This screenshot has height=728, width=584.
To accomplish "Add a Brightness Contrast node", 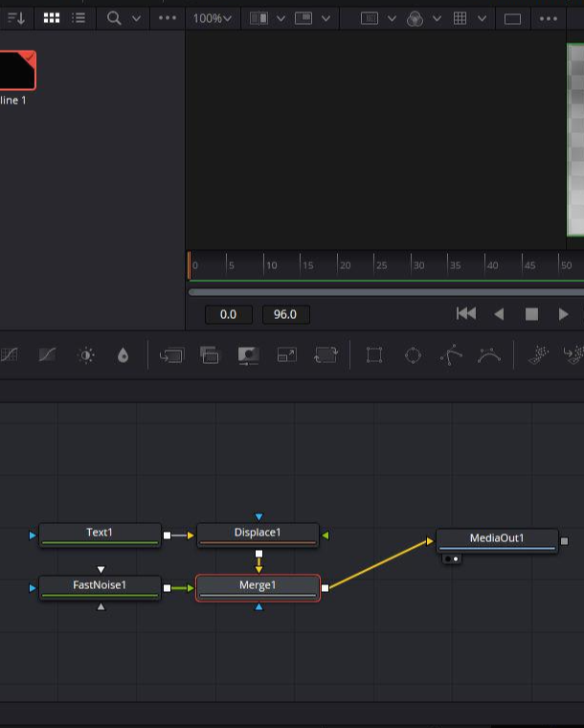I will coord(86,355).
